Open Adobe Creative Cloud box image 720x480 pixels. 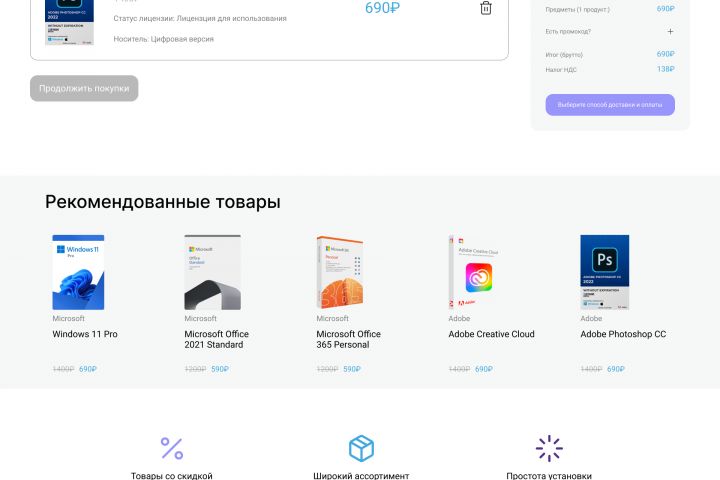[x=473, y=272]
